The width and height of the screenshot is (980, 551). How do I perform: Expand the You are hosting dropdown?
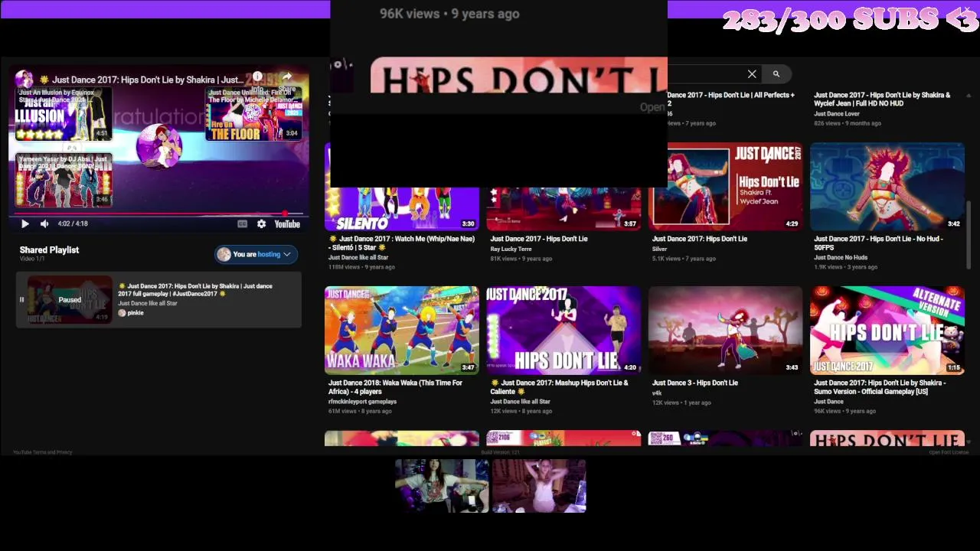point(256,254)
